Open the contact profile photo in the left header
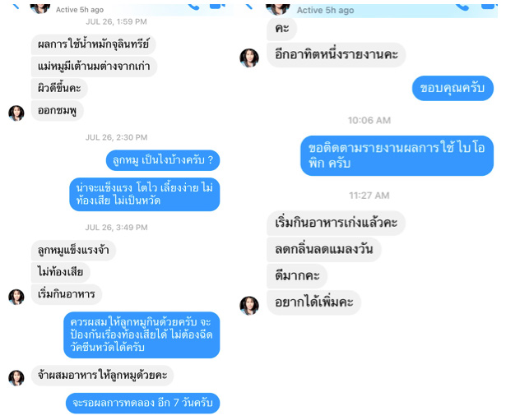Screen dimensions: 506x420 click(x=40, y=8)
